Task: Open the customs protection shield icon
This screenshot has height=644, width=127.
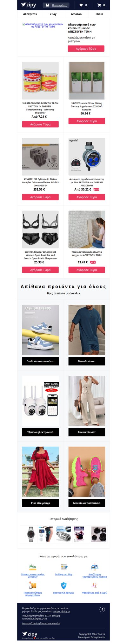Action: click(x=63, y=585)
